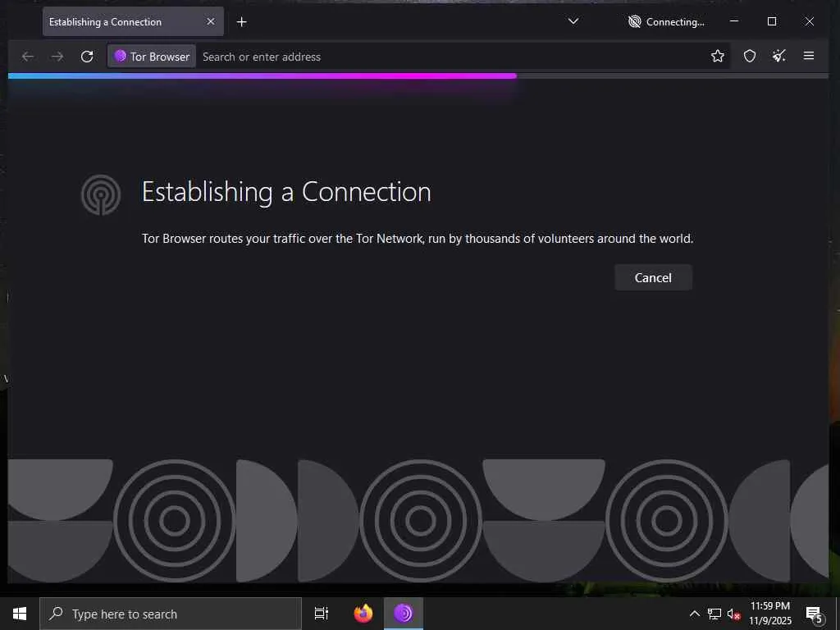
Task: Click the muted volume tray icon
Action: (733, 614)
